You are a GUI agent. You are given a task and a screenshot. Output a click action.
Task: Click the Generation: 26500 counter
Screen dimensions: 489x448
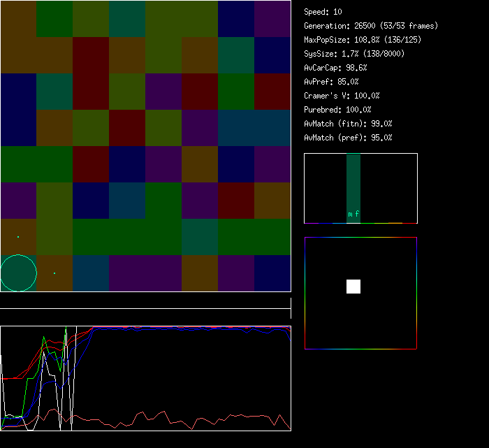click(x=371, y=26)
